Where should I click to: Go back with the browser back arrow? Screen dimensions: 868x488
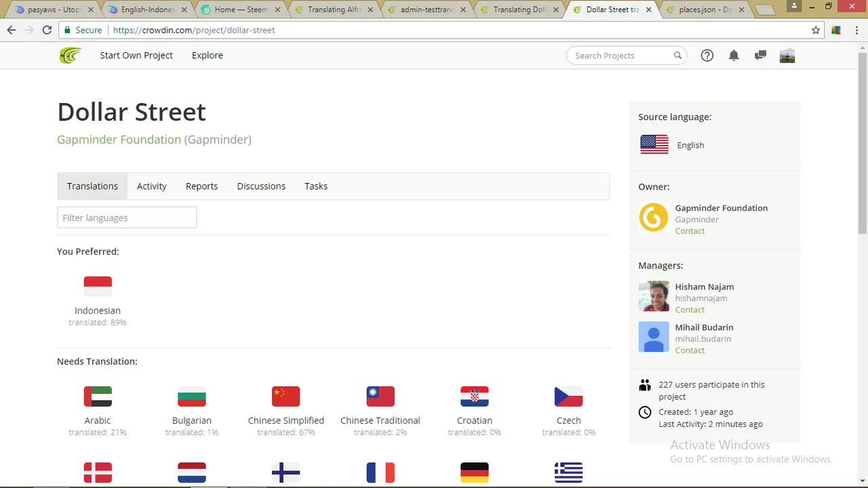(12, 30)
